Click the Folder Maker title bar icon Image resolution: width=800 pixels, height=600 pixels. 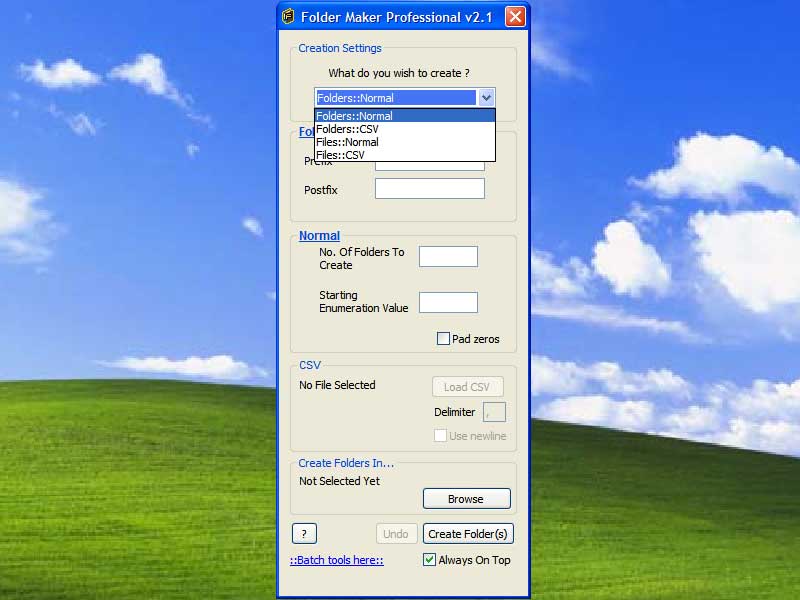(289, 16)
